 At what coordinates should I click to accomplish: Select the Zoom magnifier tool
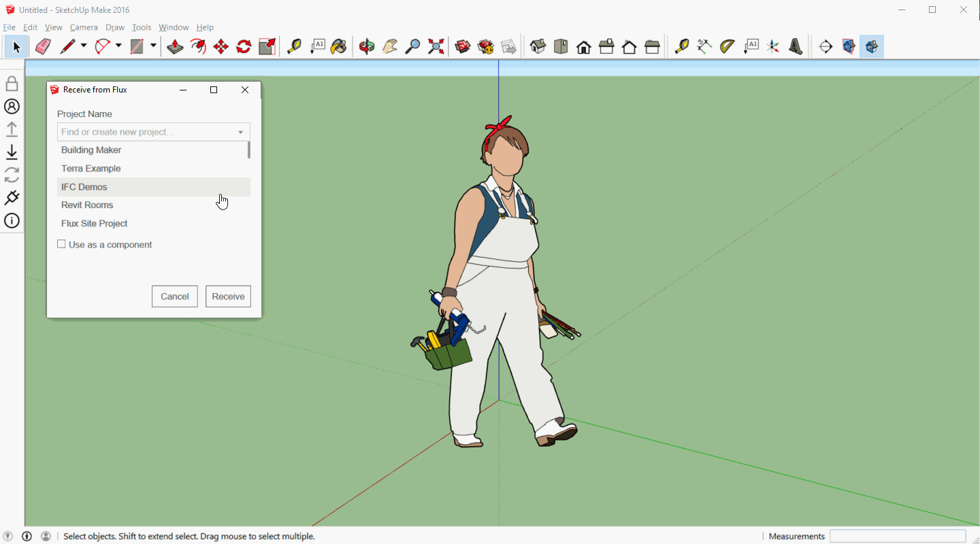coord(412,46)
